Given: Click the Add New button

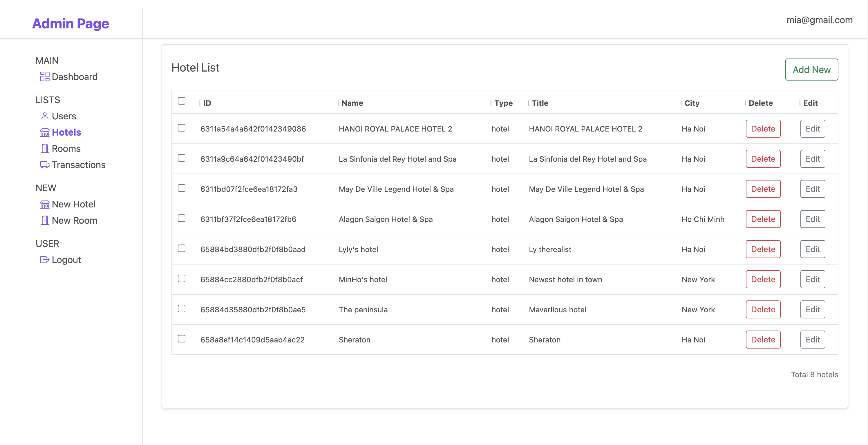Looking at the screenshot, I should pyautogui.click(x=812, y=70).
